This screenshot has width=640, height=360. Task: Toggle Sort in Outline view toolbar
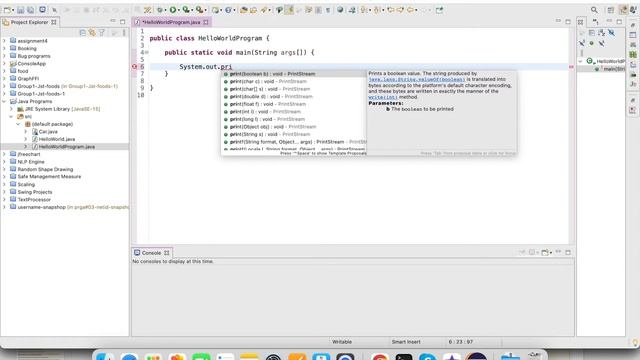point(601,33)
